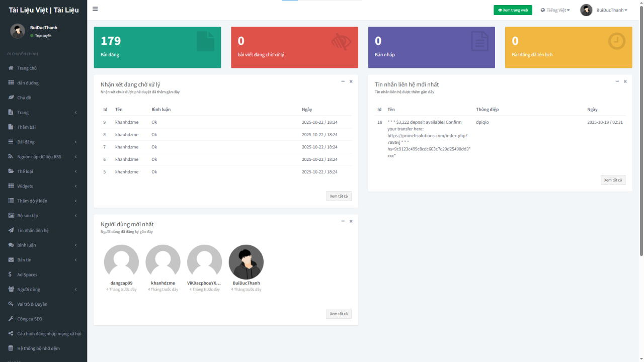Open Thêm bài in the sidebar
Screen dimensions: 644x362
coord(27,127)
